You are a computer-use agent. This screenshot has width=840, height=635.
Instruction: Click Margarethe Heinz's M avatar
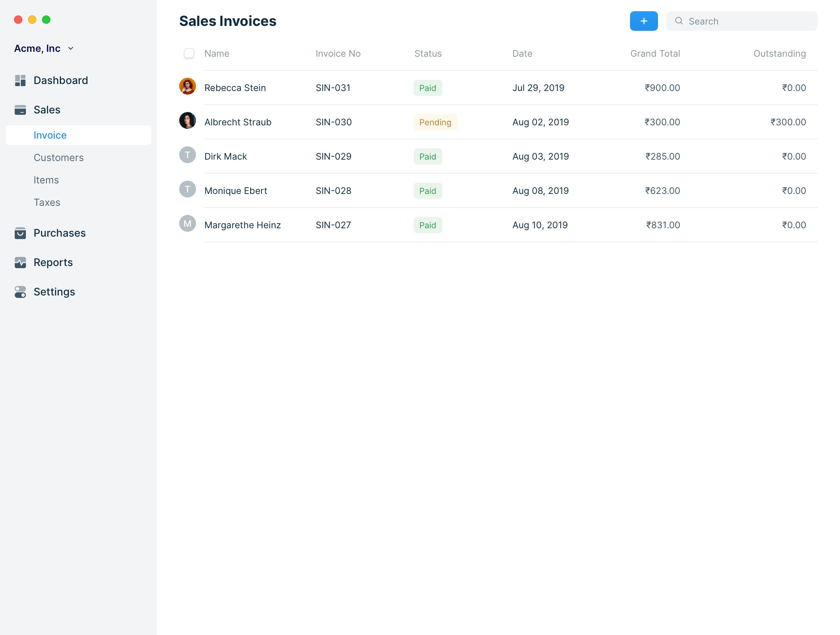pos(187,224)
